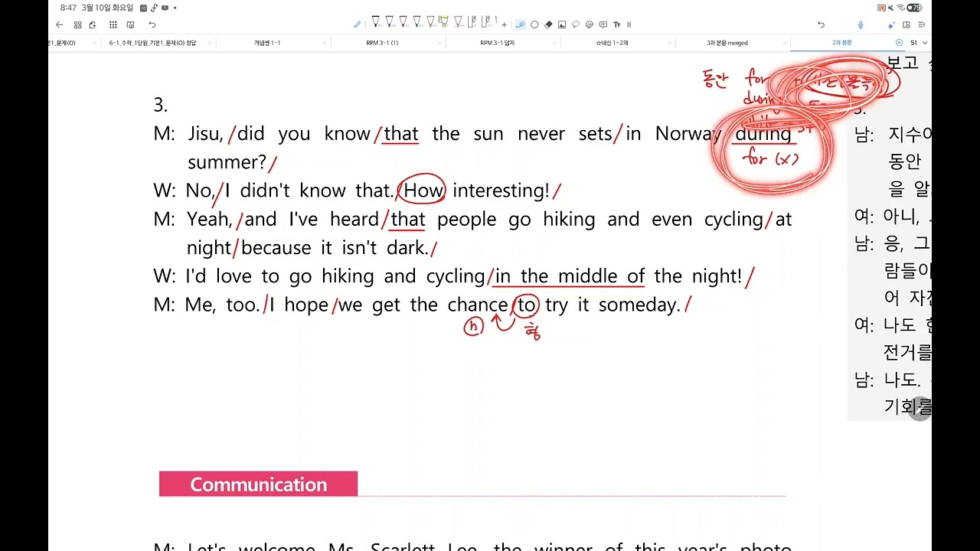Viewport: 980px width, 551px height.
Task: Open the four-square page overview icon
Action: pyautogui.click(x=77, y=24)
